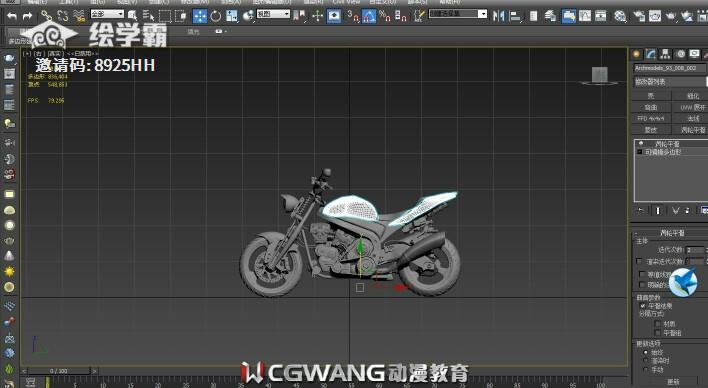Click the 更新 button at panel bottom
The height and width of the screenshot is (388, 708).
(673, 382)
